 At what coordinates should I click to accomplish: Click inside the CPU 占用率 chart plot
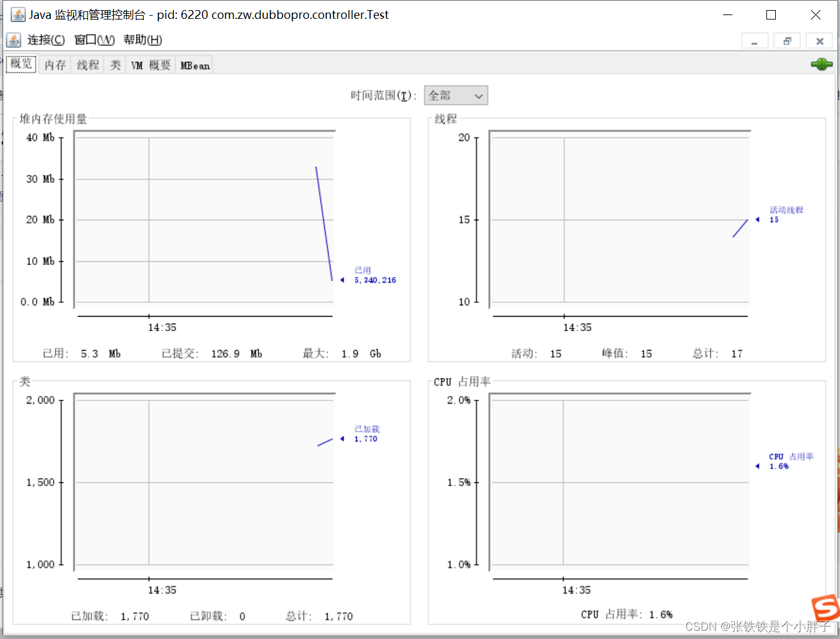tap(620, 482)
